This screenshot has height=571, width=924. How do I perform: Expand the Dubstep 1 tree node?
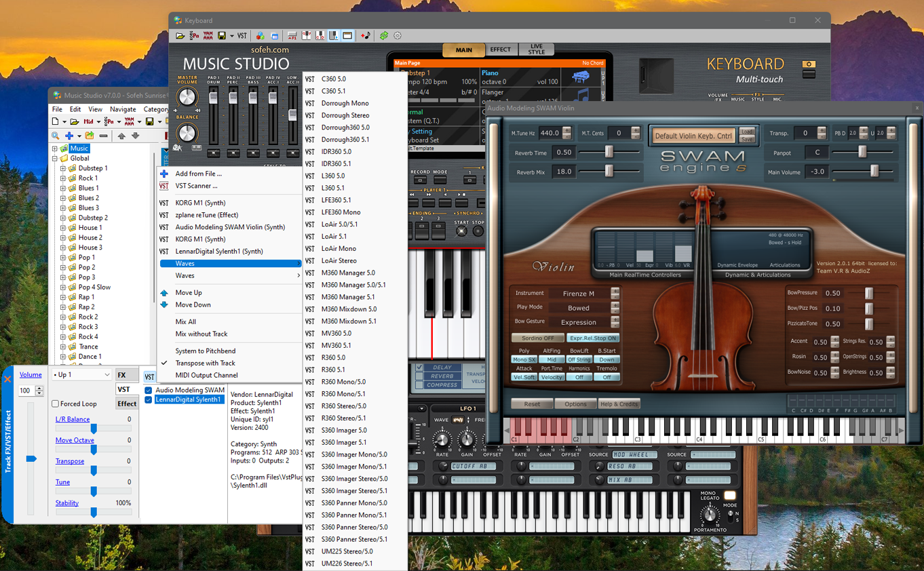tap(63, 168)
